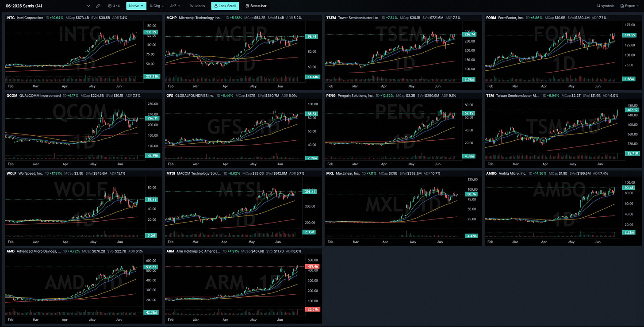Sort charts by % Chg
This screenshot has width=644, height=327.
tap(157, 6)
